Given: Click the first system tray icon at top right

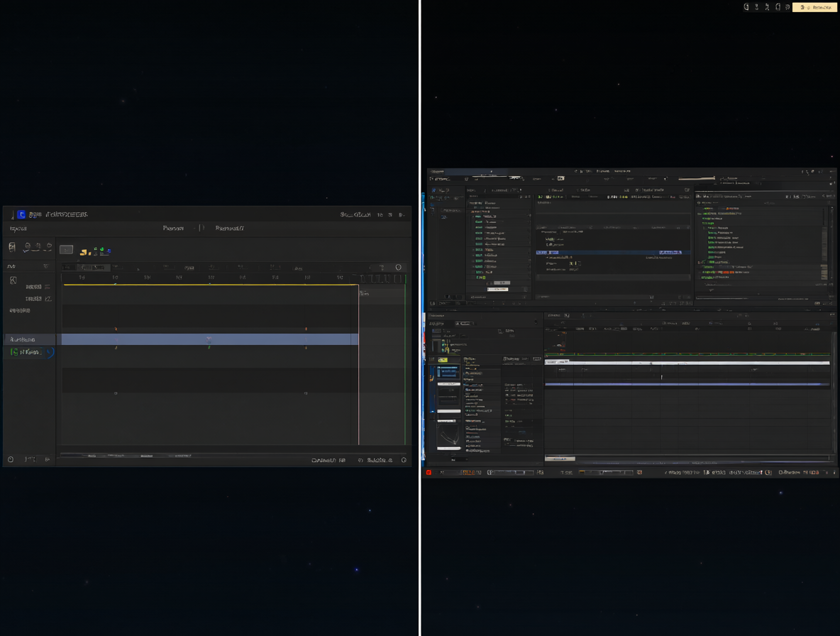Looking at the screenshot, I should pos(746,7).
